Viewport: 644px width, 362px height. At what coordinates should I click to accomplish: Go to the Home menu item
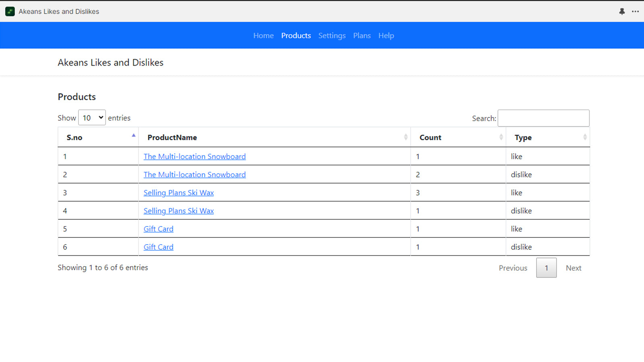(263, 35)
